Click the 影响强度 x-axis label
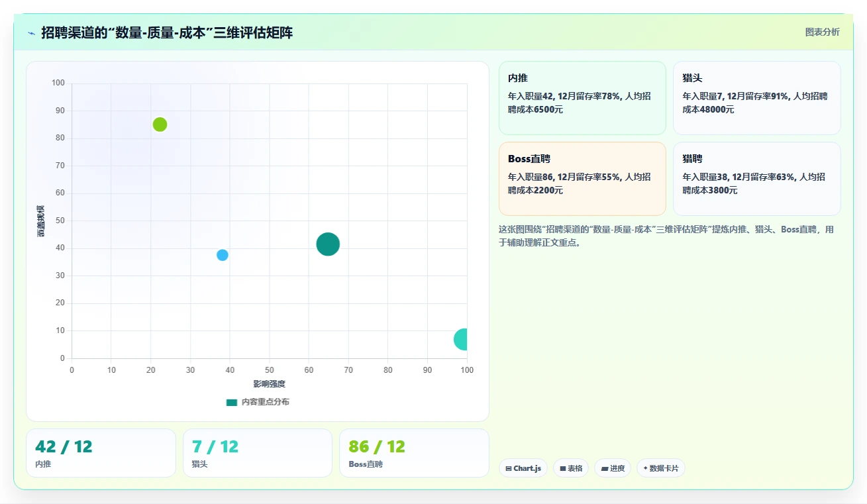 [x=269, y=384]
